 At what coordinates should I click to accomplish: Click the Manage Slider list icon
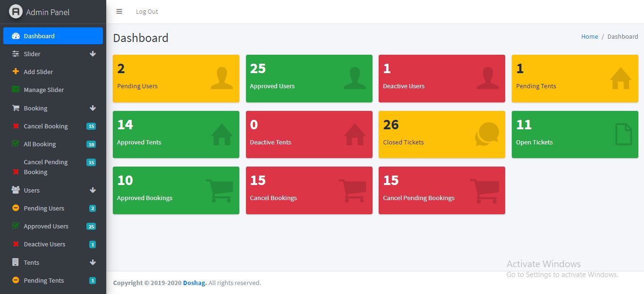16,90
